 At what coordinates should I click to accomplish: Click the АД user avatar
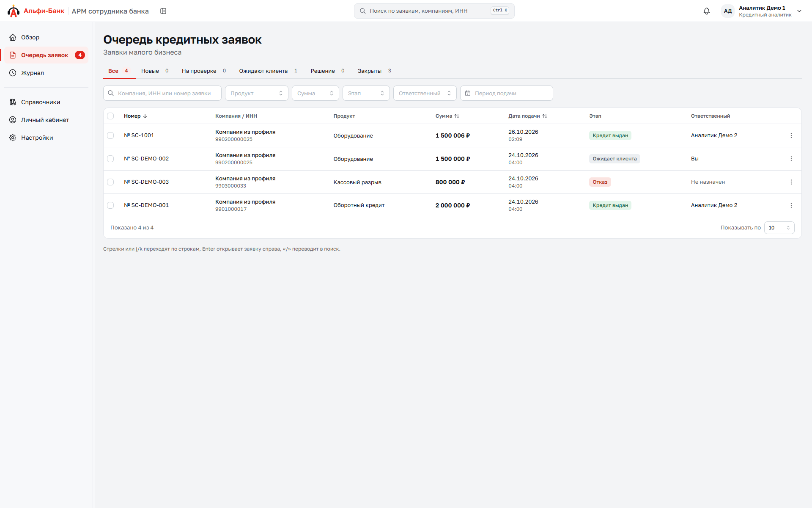click(x=727, y=11)
